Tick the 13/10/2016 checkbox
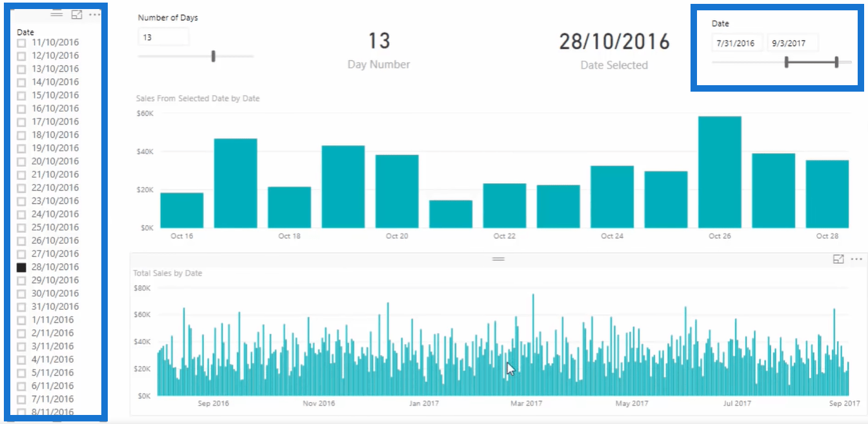Viewport: 868px width, 424px height. [x=21, y=69]
